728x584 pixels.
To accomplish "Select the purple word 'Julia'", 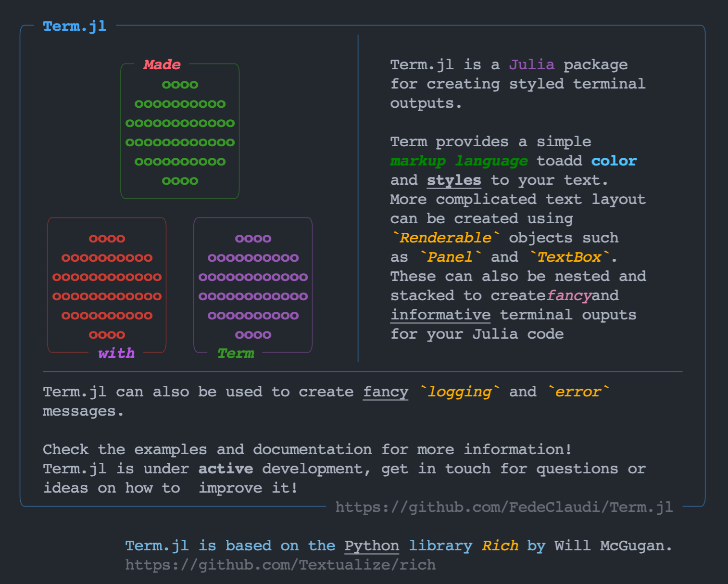I will (531, 64).
